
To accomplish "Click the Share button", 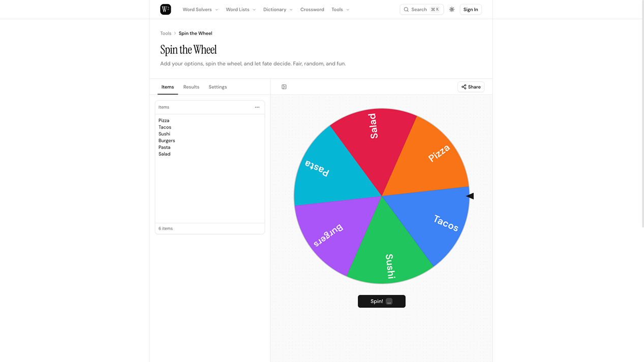I will (x=471, y=87).
